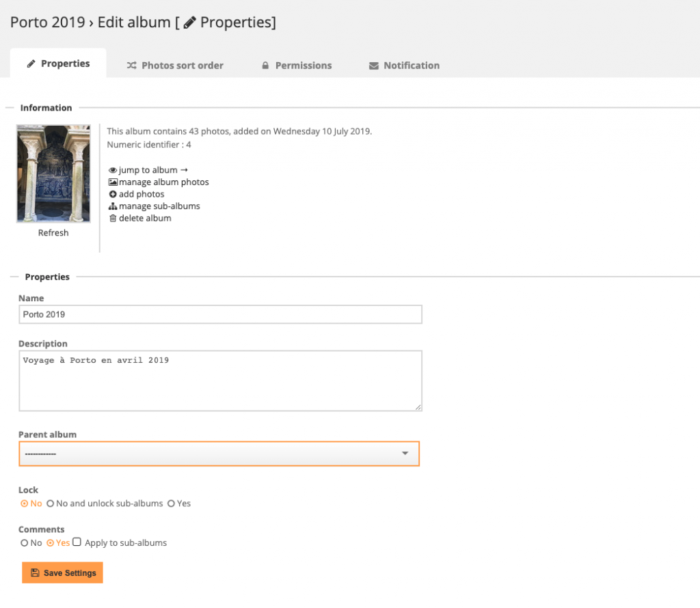Click the Save Settings button
This screenshot has width=700, height=608.
[62, 572]
